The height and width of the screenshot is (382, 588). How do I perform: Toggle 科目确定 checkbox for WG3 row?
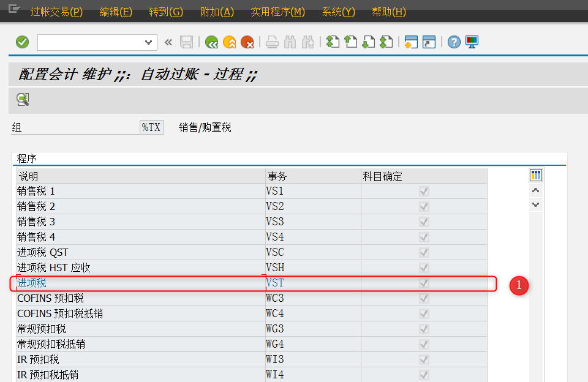(424, 329)
